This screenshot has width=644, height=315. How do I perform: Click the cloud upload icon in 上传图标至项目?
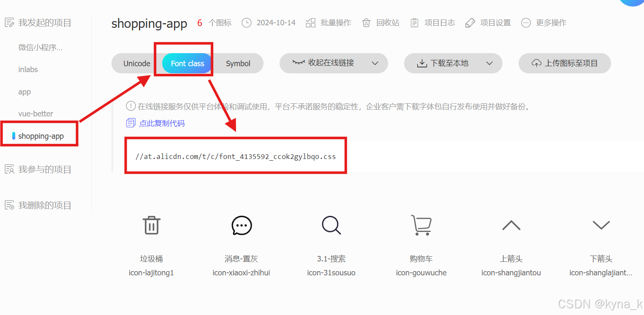click(x=536, y=63)
